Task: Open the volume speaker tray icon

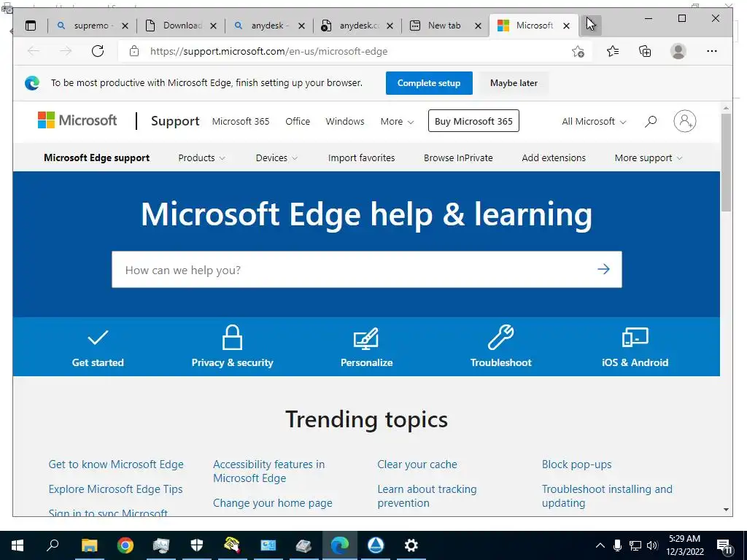Action: (x=653, y=545)
